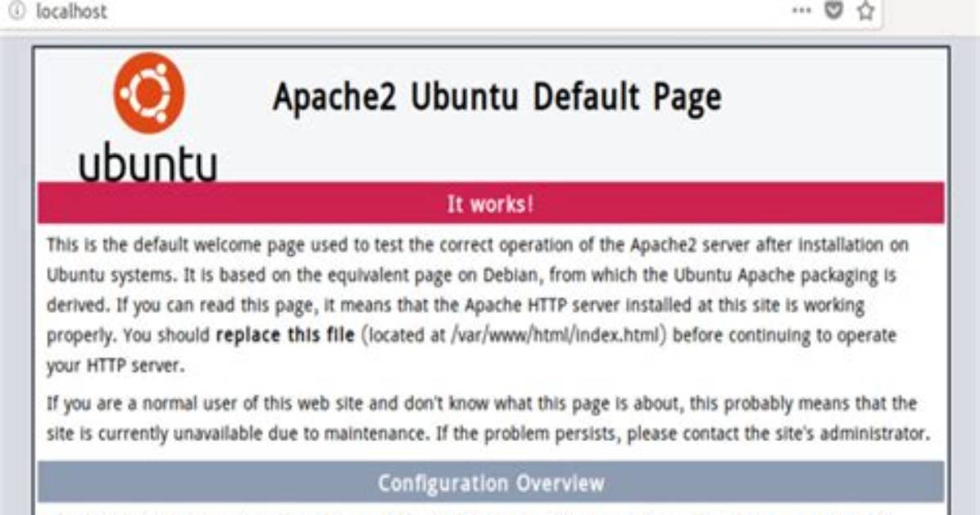Click the 'your HTTP server.' line

pos(116,366)
